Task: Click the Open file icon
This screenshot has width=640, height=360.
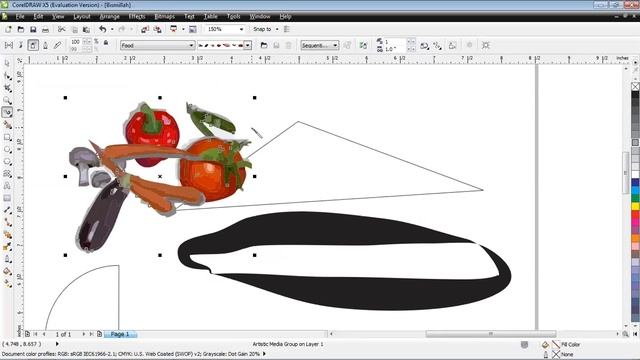Action: tap(21, 29)
